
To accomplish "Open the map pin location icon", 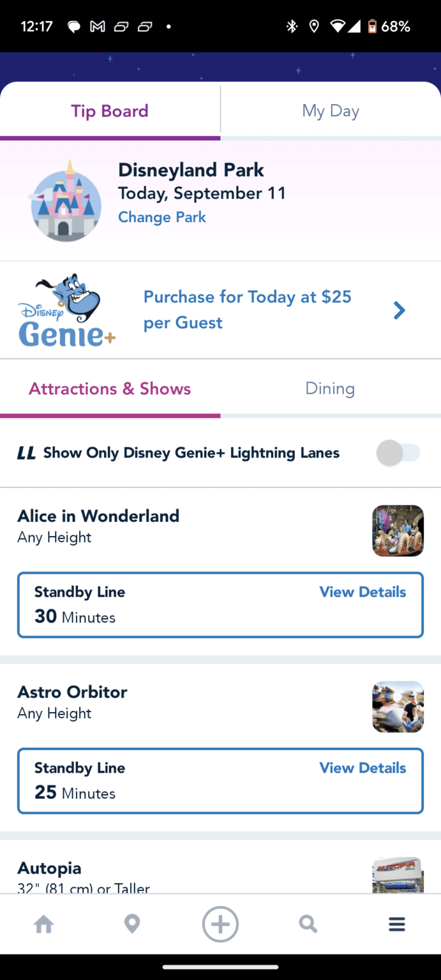I will 132,924.
